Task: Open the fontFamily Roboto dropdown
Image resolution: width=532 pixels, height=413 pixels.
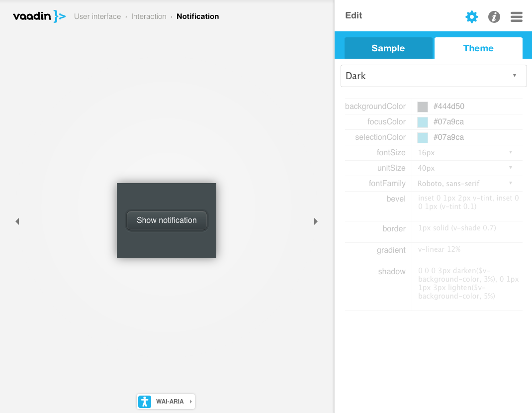Action: [466, 184]
